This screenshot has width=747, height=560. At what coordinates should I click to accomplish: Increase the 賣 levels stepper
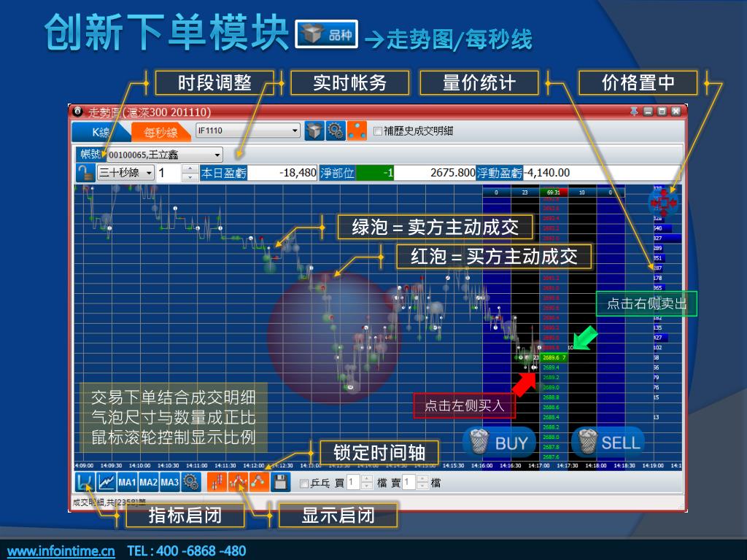point(423,479)
